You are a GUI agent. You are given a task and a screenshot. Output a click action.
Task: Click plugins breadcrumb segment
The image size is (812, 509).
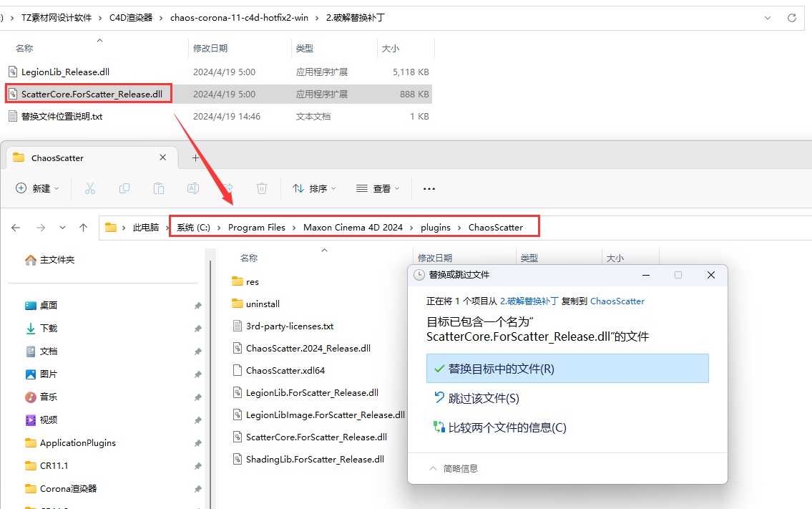coord(436,228)
